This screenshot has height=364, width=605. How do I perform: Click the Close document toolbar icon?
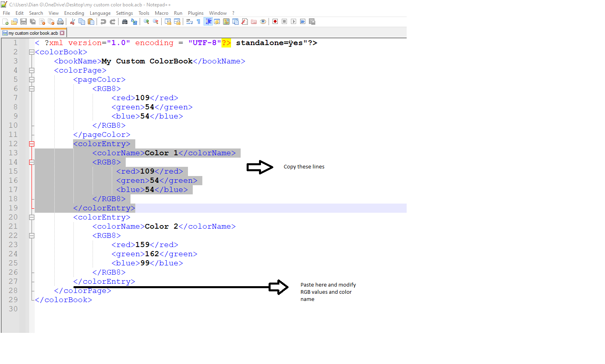tap(42, 22)
